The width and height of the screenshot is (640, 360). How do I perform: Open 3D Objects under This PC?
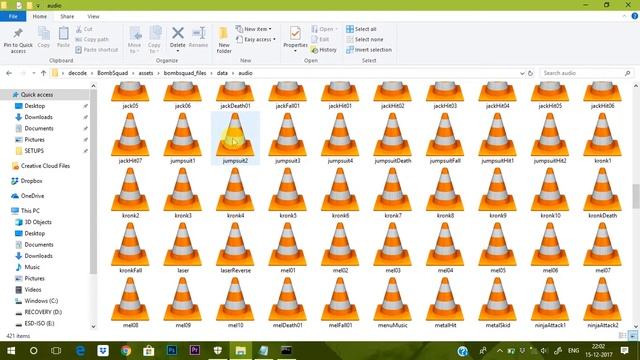pyautogui.click(x=38, y=222)
